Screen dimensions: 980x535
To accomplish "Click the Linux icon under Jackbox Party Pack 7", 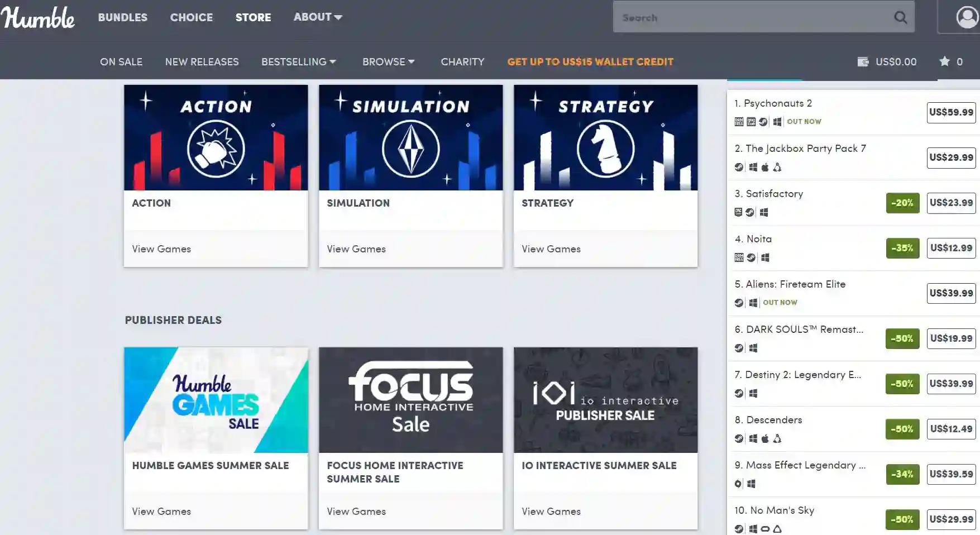I will [777, 167].
